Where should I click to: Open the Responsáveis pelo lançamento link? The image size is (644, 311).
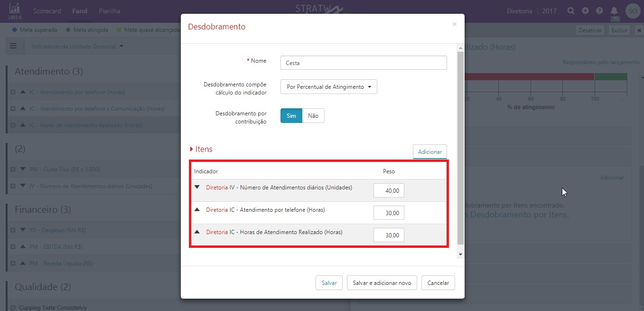tap(601, 62)
